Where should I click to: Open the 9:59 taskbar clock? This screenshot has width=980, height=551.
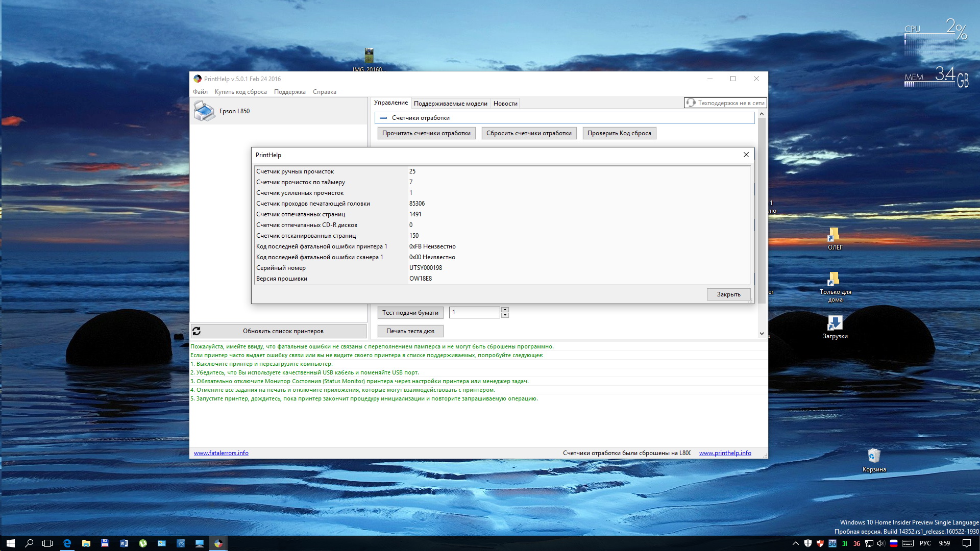pyautogui.click(x=944, y=543)
